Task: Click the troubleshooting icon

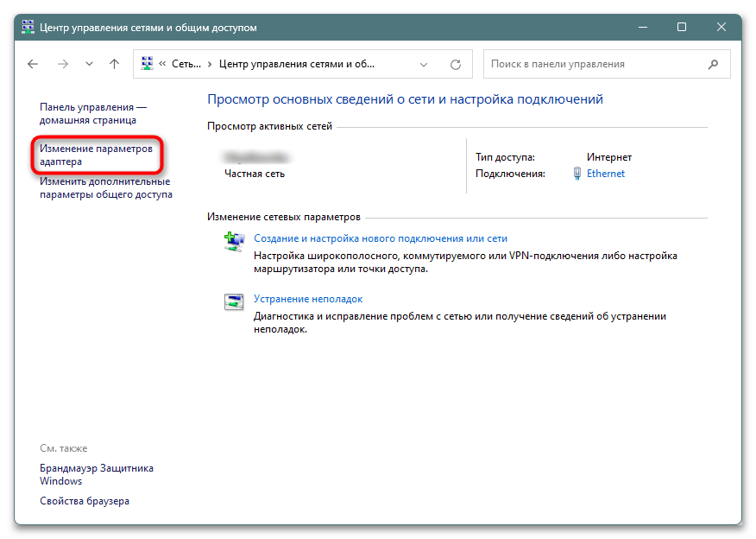Action: click(x=234, y=301)
